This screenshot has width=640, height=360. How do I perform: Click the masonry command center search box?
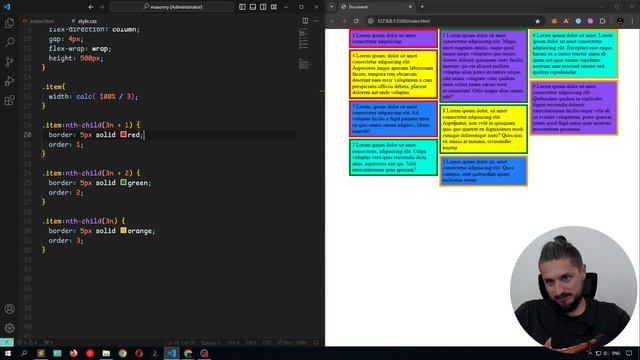click(x=172, y=7)
